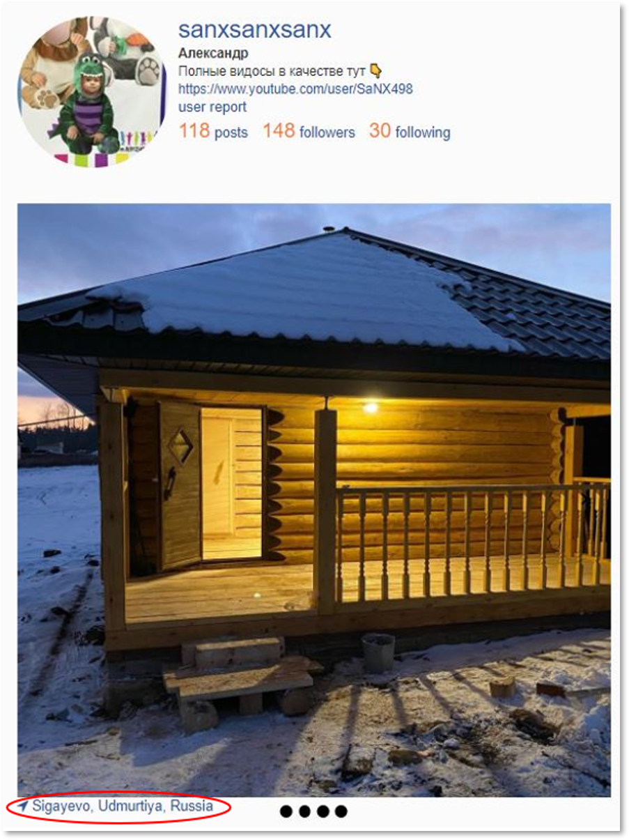Image resolution: width=629 pixels, height=840 pixels.
Task: Select the first carousel dot indicator
Action: tap(286, 811)
